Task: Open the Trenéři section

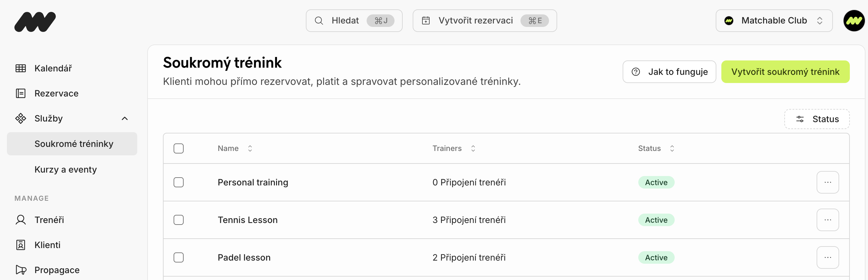Action: click(49, 220)
